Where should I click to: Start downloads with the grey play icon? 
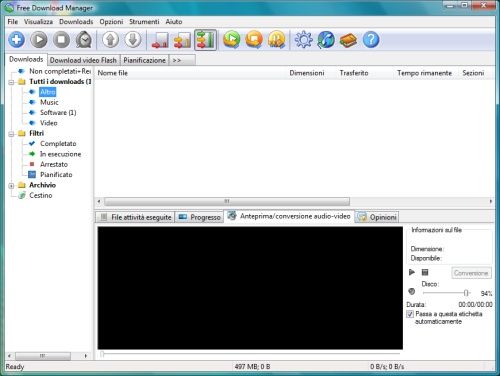pos(39,40)
